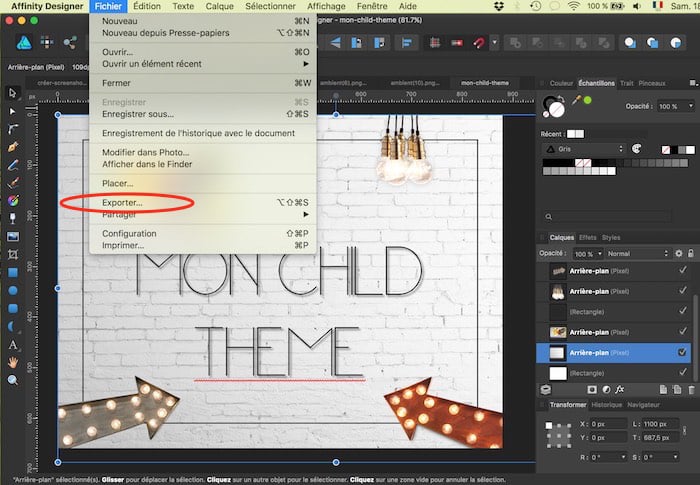Image resolution: width=700 pixels, height=485 pixels.
Task: Select the Pen tool
Action: coord(12,147)
